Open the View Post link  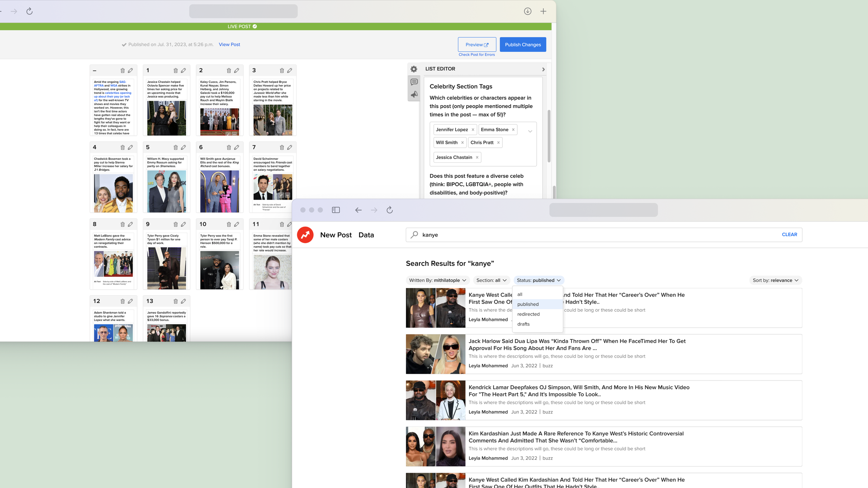[x=229, y=45]
